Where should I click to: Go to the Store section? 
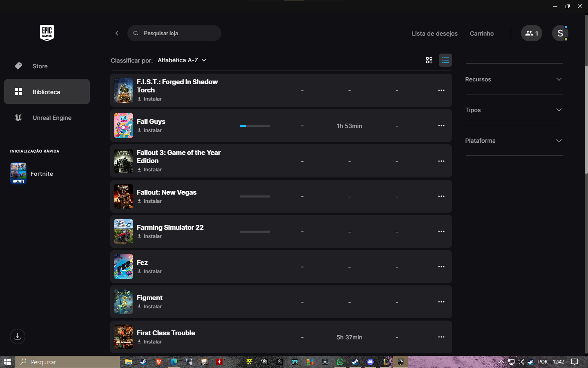click(47, 66)
